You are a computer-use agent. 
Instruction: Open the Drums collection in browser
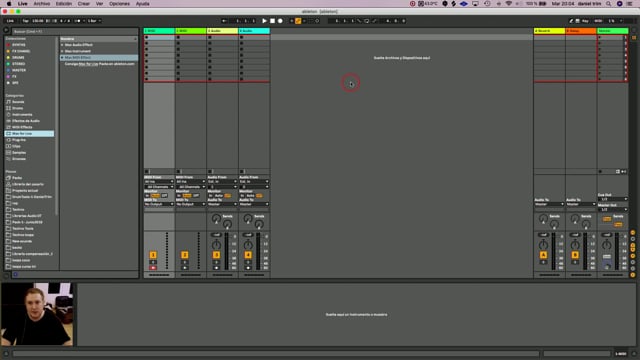point(18,58)
